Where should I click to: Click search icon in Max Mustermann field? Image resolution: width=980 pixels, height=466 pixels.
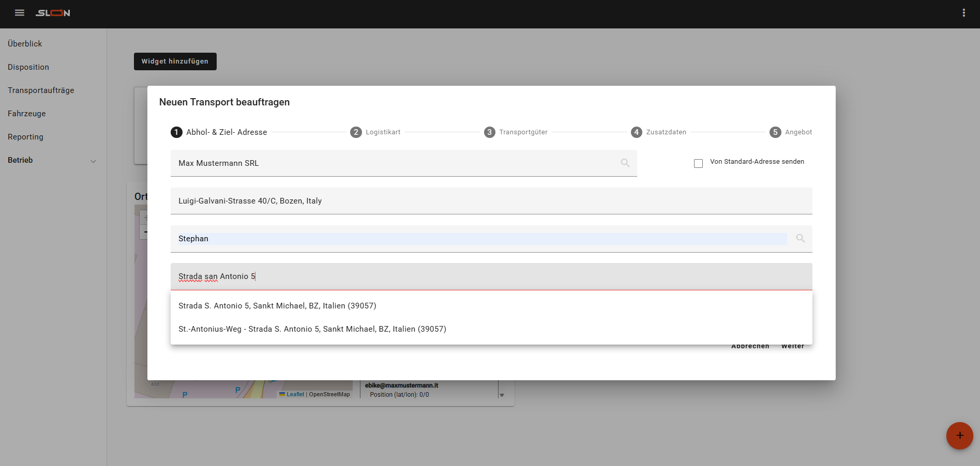pos(625,163)
